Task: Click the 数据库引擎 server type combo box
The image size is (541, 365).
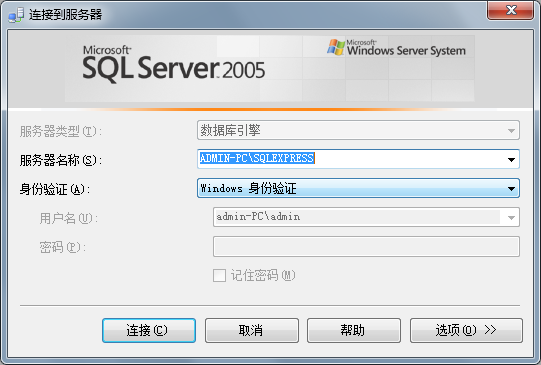Action: click(x=358, y=130)
